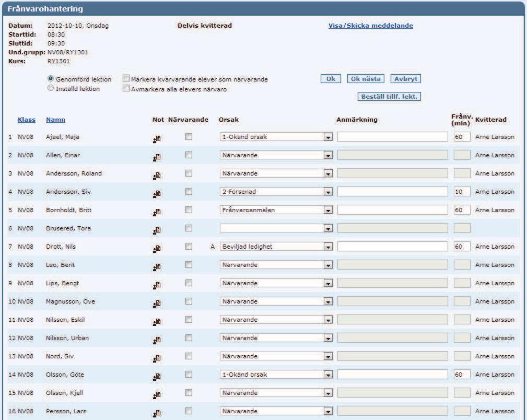Viewport: 527px width, 420px height.
Task: Tick Närvarande checkbox for Brusered, Tore
Action: point(189,228)
